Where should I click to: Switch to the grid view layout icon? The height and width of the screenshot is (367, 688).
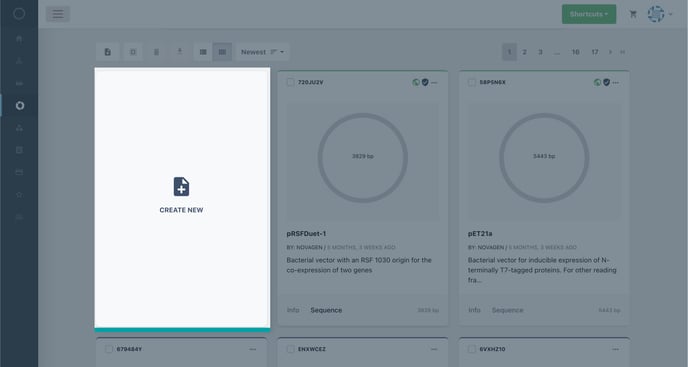[222, 52]
